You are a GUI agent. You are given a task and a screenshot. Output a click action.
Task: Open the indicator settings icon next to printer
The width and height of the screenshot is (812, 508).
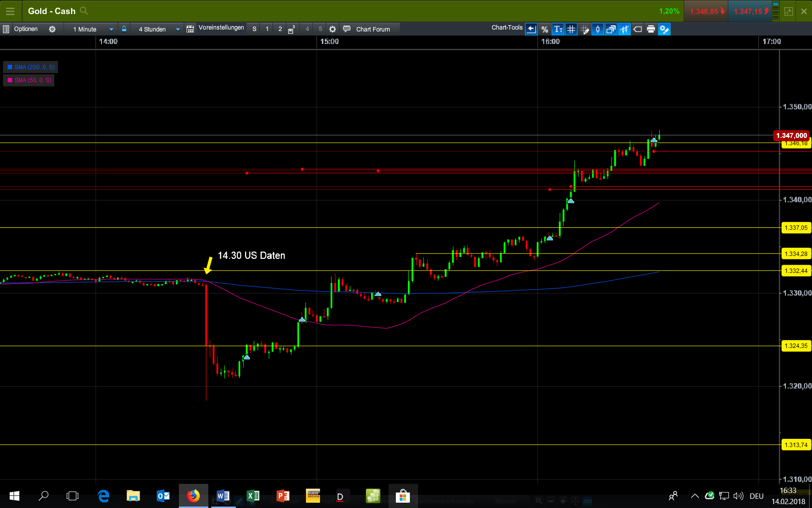pyautogui.click(x=665, y=29)
